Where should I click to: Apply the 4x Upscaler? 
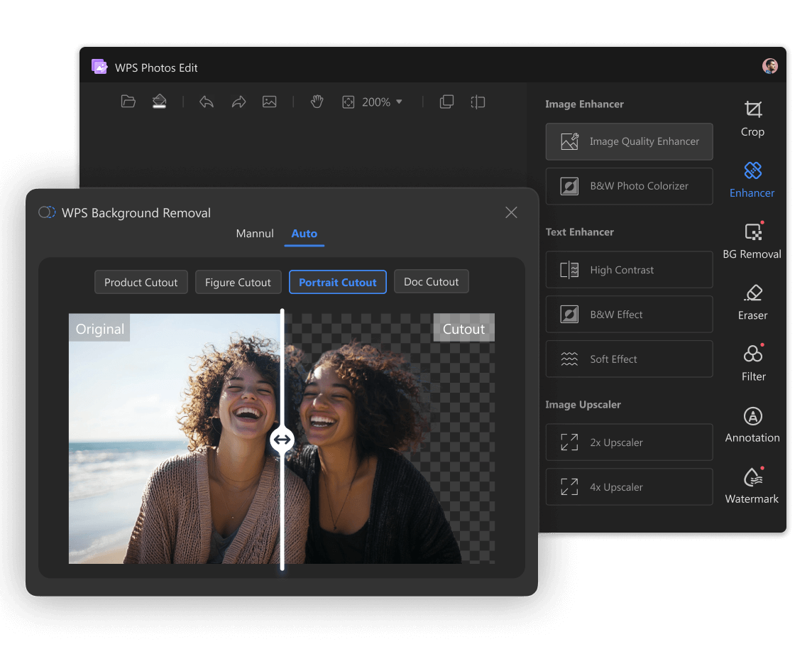(629, 487)
